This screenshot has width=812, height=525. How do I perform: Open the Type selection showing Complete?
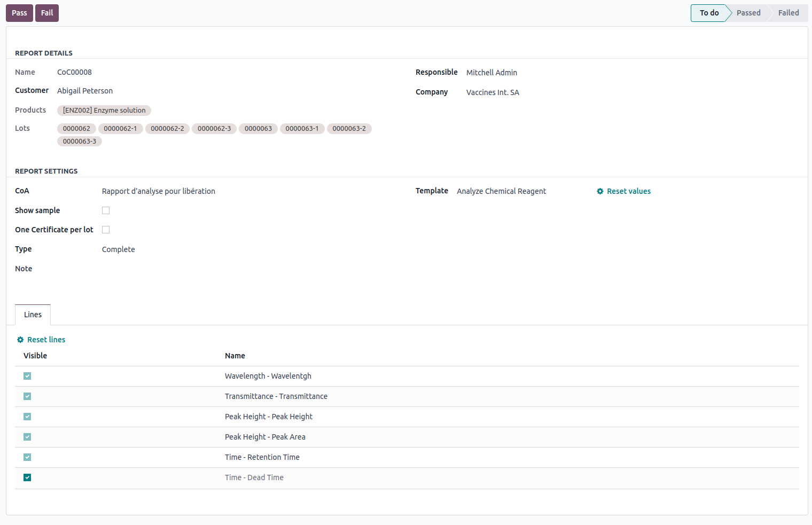coord(119,249)
